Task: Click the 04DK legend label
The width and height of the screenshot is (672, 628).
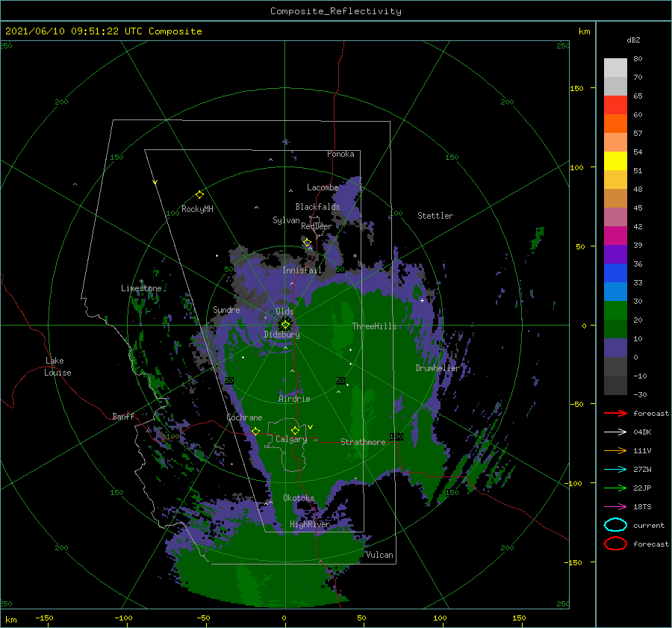Action: [x=642, y=432]
